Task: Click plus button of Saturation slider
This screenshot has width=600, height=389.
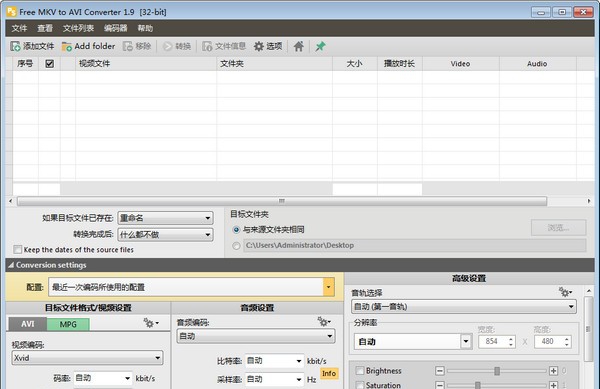Action: point(553,385)
